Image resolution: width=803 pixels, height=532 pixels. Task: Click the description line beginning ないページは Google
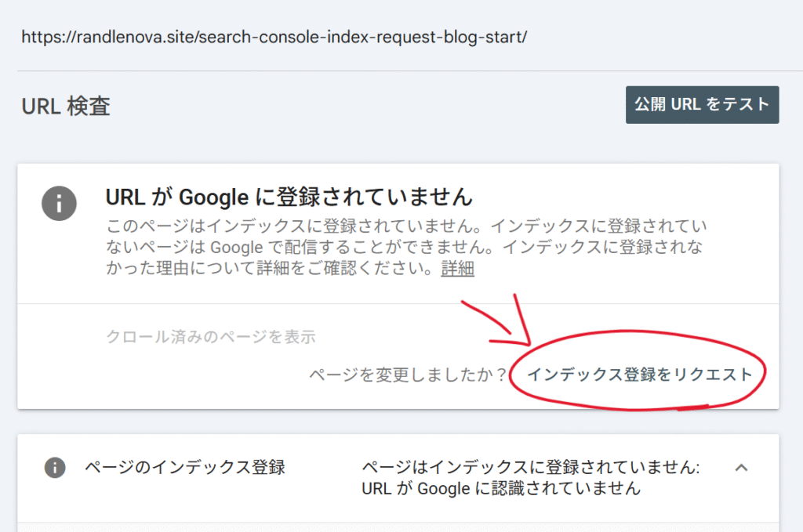pyautogui.click(x=406, y=248)
